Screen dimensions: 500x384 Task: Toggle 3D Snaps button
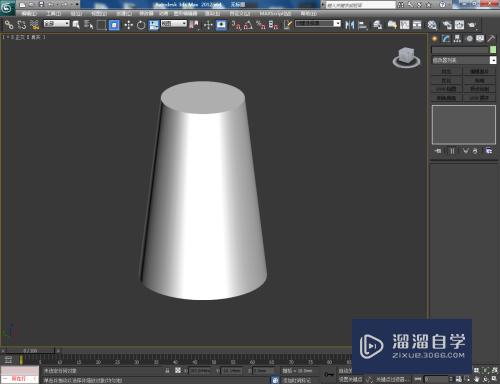coord(236,25)
